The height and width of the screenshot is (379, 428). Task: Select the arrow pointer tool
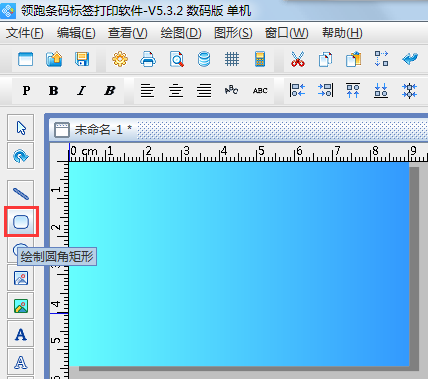coord(21,128)
